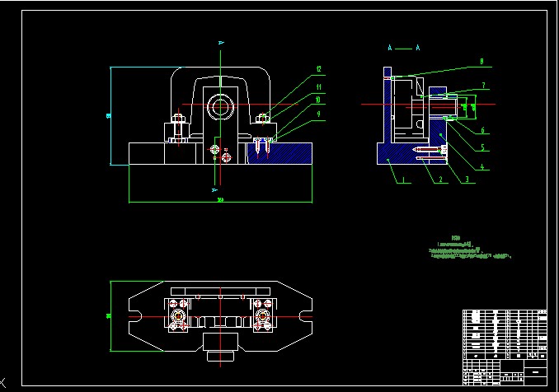Click the left hex bolt in front view
559x392 pixels.
[176, 126]
